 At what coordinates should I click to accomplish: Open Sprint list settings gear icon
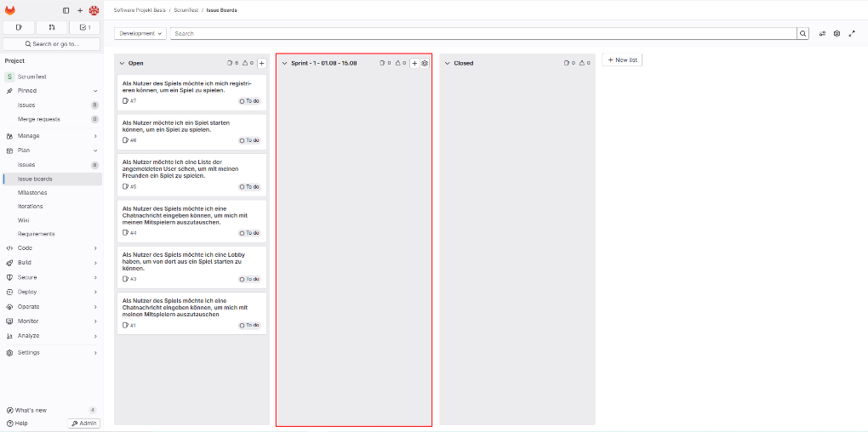click(425, 63)
